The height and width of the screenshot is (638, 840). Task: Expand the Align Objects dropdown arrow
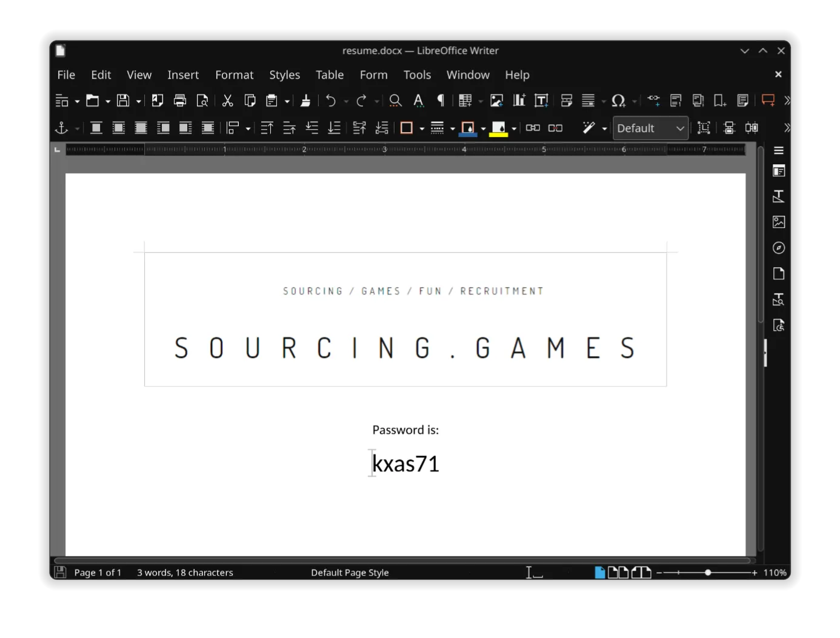(x=248, y=128)
